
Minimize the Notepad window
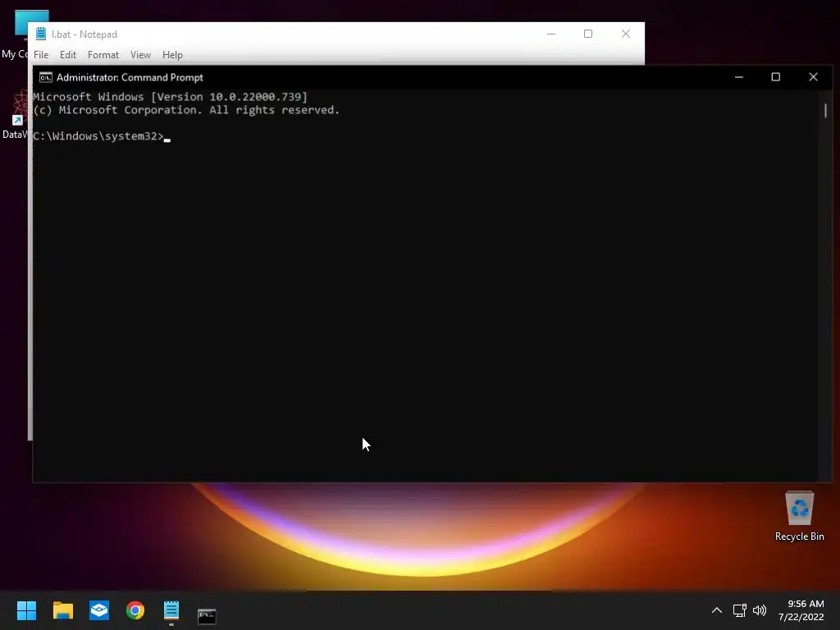(551, 34)
